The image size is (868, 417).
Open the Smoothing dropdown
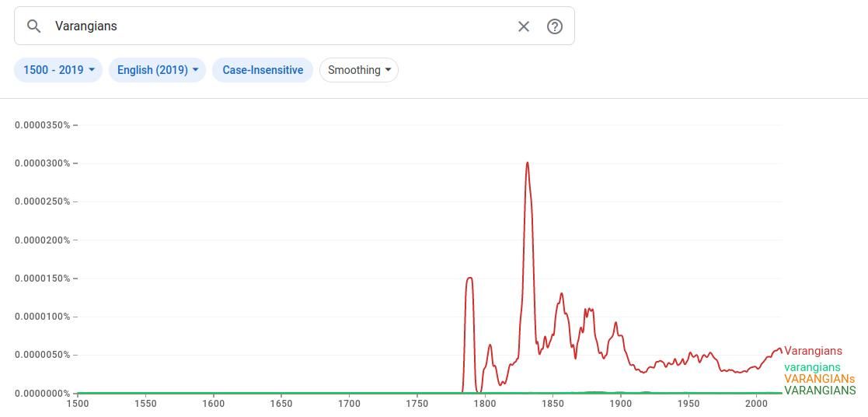click(358, 70)
